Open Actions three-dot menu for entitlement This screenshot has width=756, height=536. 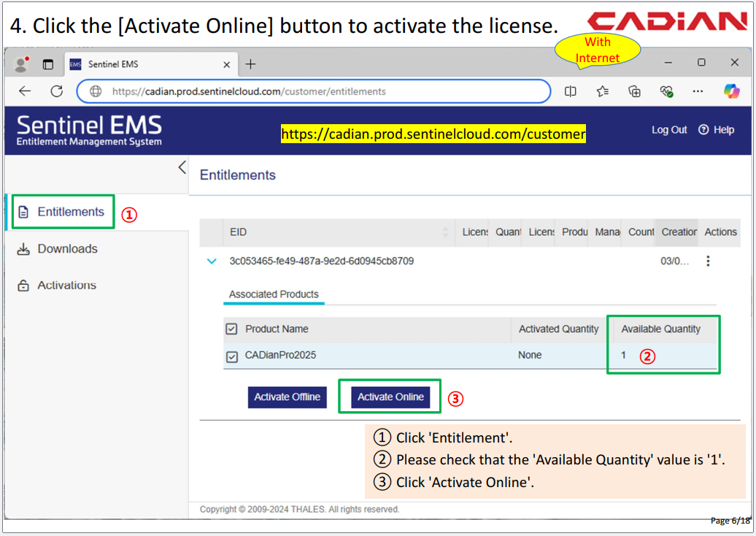[707, 261]
